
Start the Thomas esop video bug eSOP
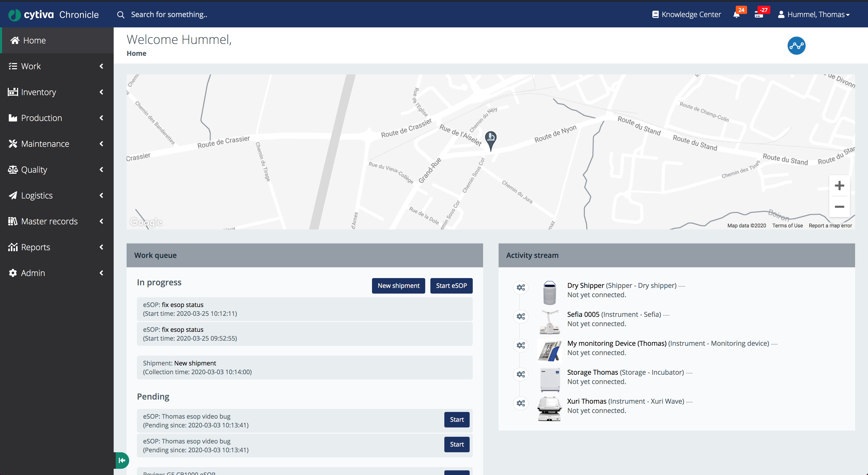(456, 419)
